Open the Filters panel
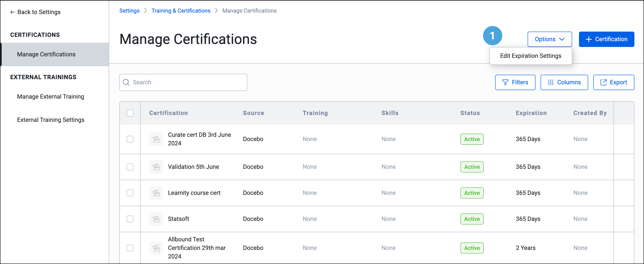Screen dimensions: 644x264 pos(515,82)
